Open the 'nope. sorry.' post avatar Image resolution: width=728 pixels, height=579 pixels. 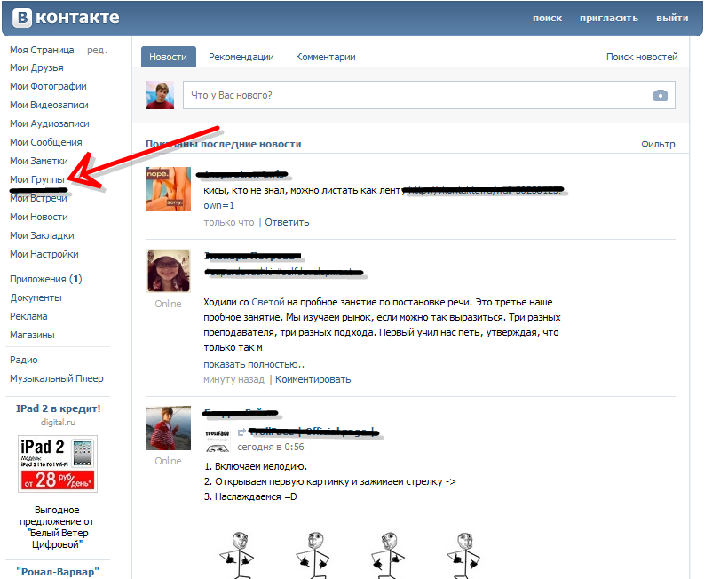coord(169,189)
